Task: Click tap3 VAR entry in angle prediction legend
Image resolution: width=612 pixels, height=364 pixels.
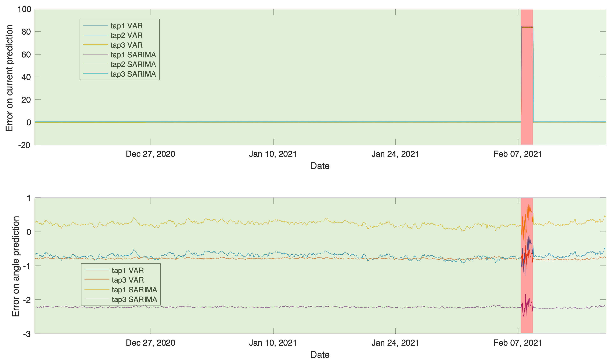Action: [x=128, y=280]
